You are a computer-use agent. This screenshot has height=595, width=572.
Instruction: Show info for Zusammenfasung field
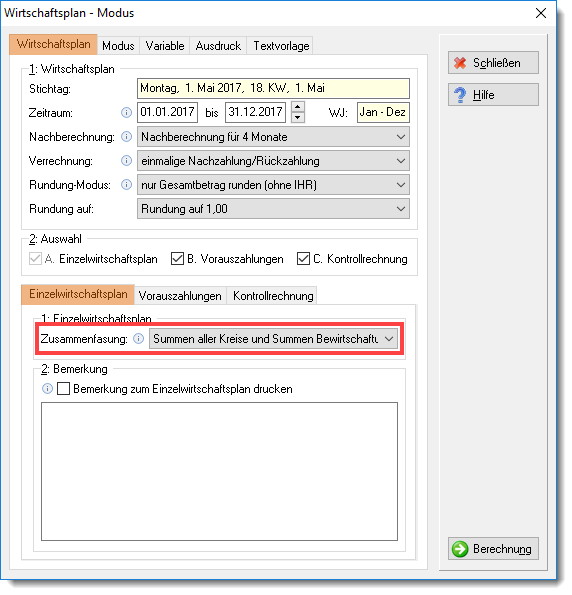139,339
